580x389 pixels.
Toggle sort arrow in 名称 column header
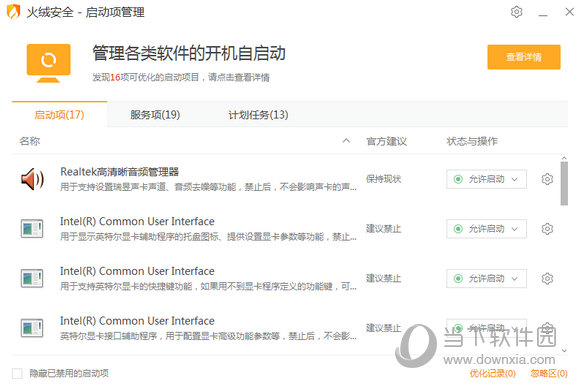(x=346, y=141)
